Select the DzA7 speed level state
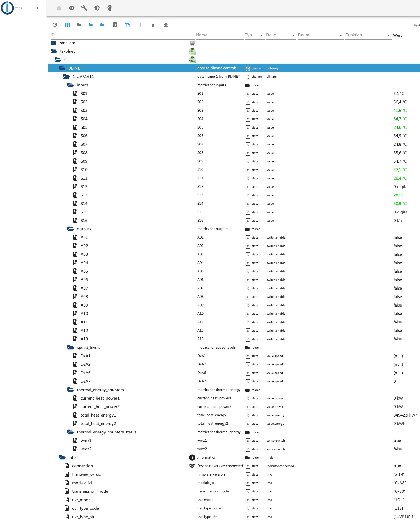This screenshot has width=420, height=521. click(234, 381)
